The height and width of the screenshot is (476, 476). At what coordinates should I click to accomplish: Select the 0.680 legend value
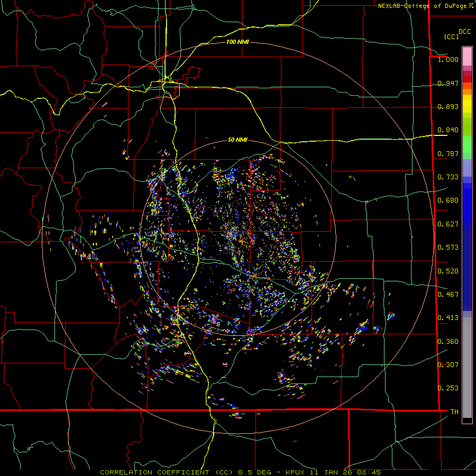click(448, 200)
